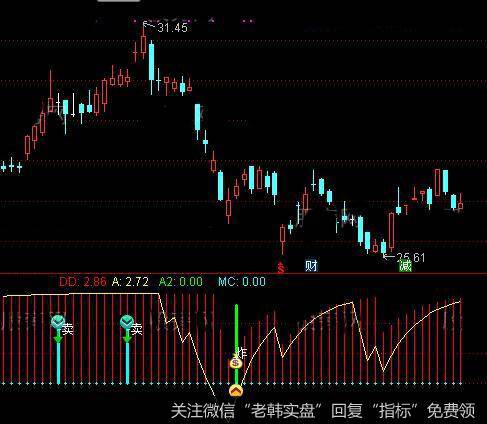
Task: Click the money bag icon below 炸
Action: 236,363
